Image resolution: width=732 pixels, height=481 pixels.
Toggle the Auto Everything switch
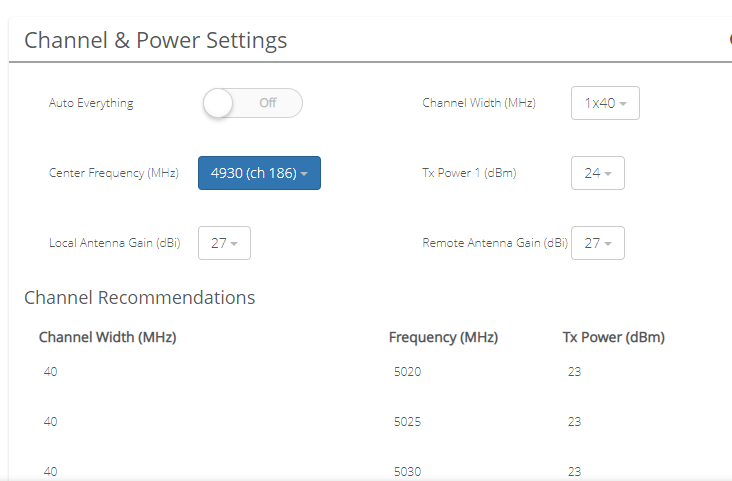pos(252,103)
